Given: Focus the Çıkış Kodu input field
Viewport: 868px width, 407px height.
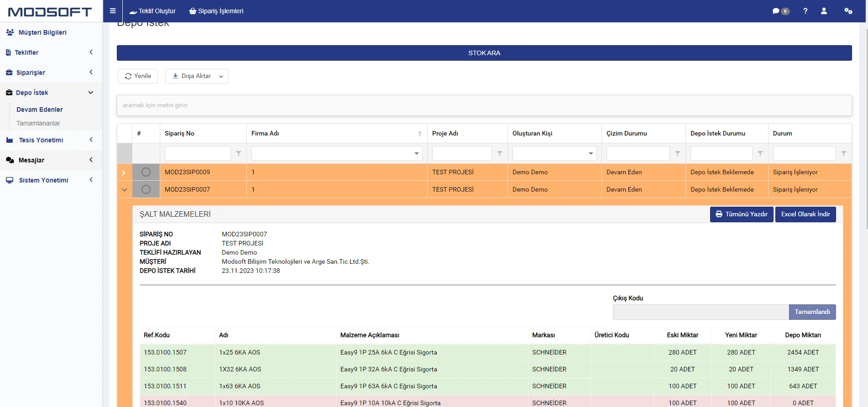Looking at the screenshot, I should (701, 312).
